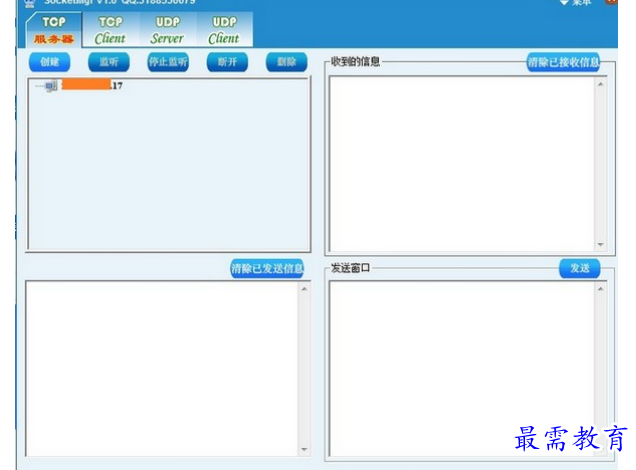The image size is (636, 470).
Task: Click the 发送 button
Action: coord(580,268)
